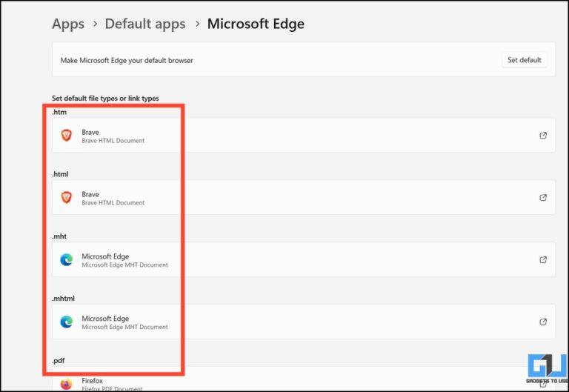This screenshot has width=569, height=392.
Task: Choose Microsoft Edge MHT Document under .mht
Action: tap(124, 265)
